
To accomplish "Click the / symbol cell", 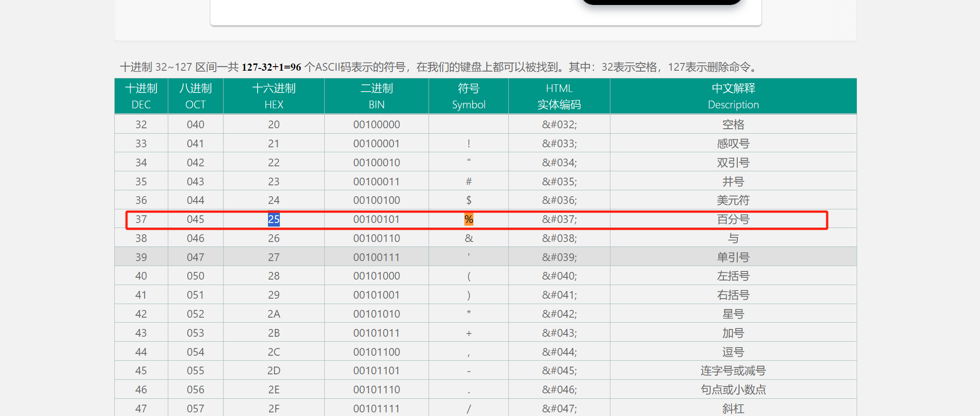I will [x=468, y=408].
